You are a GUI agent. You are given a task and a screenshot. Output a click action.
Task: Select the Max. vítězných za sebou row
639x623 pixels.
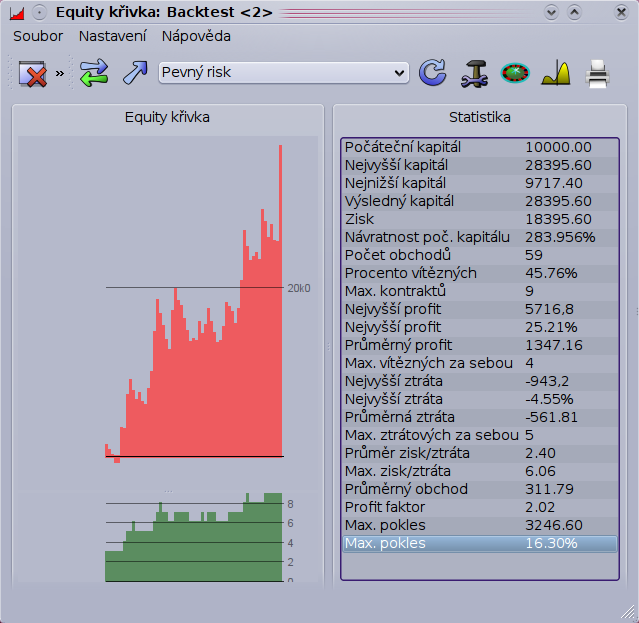(x=480, y=363)
